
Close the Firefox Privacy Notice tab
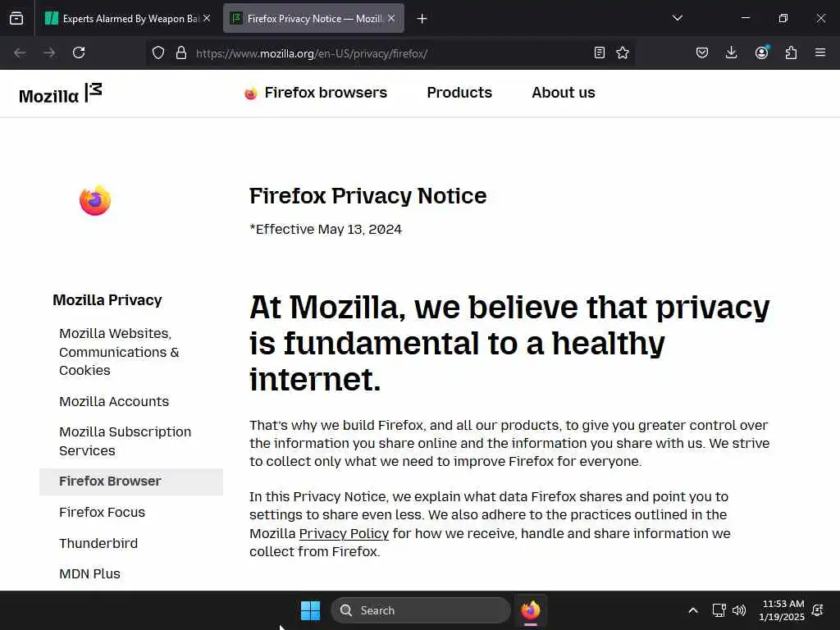coord(391,19)
